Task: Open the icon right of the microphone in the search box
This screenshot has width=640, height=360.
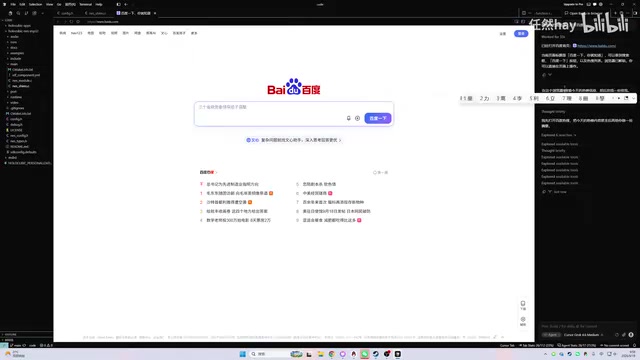Action: tap(358, 118)
